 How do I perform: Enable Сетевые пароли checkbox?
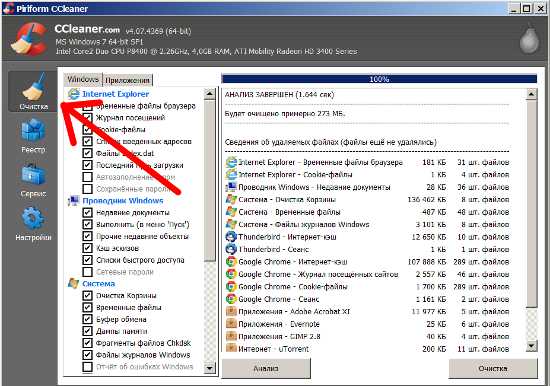click(87, 272)
